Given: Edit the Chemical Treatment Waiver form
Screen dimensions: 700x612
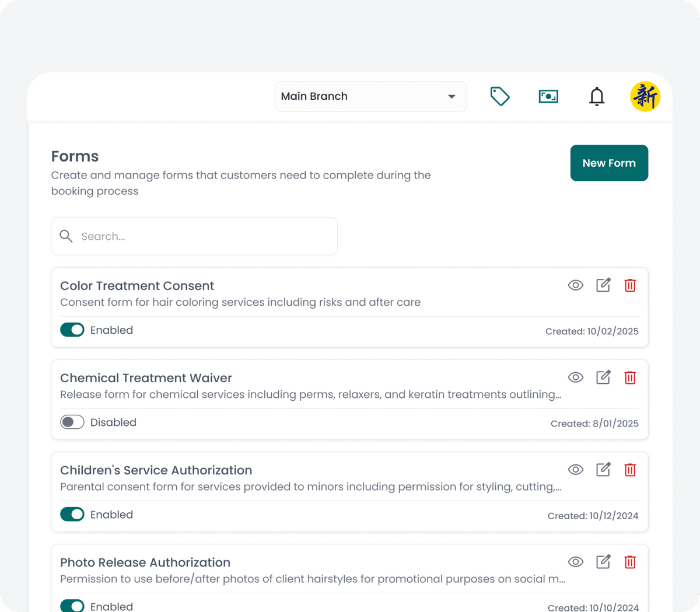Looking at the screenshot, I should coord(603,377).
